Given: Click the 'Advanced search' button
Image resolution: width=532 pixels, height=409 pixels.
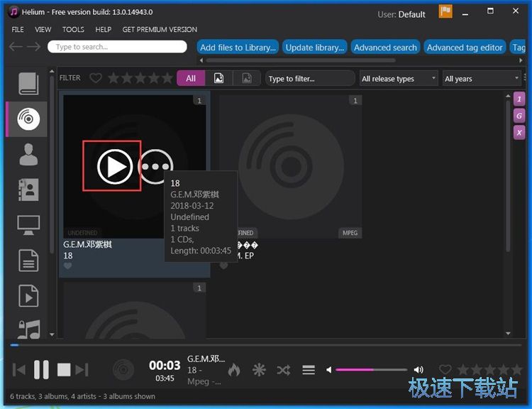Looking at the screenshot, I should coord(385,48).
